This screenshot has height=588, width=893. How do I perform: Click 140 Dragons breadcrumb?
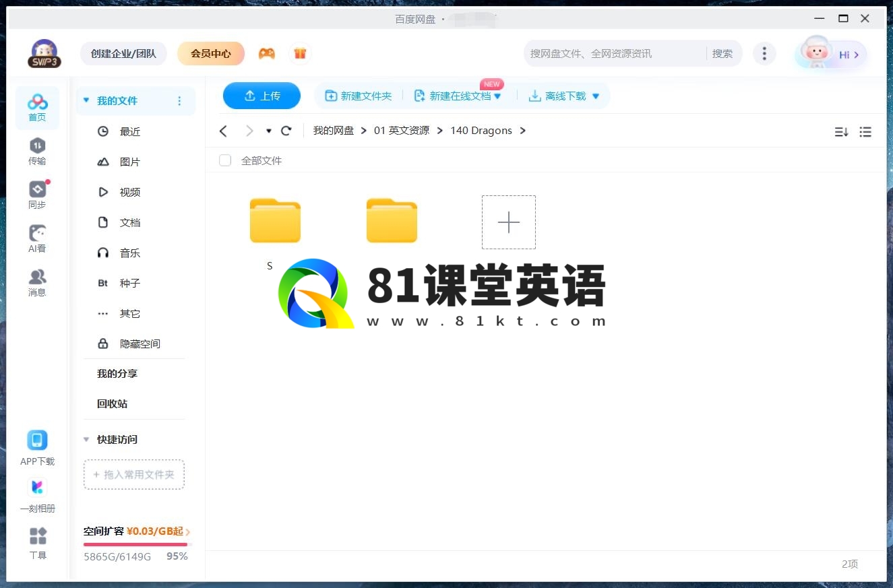pyautogui.click(x=481, y=131)
